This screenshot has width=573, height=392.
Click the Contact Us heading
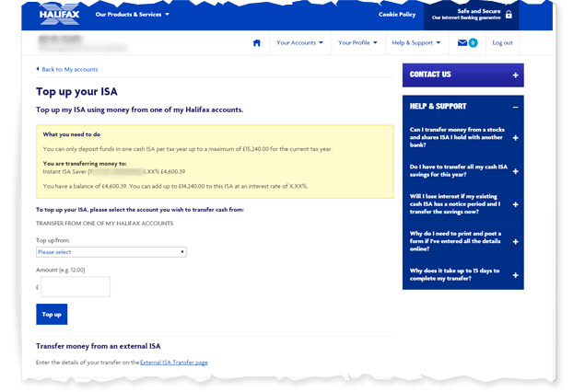point(430,75)
